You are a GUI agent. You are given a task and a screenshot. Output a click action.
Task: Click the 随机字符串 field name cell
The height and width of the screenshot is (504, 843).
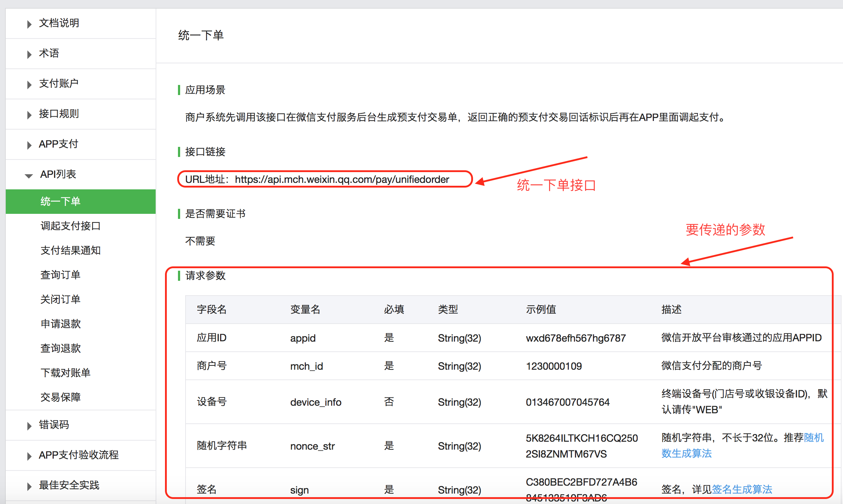[222, 446]
